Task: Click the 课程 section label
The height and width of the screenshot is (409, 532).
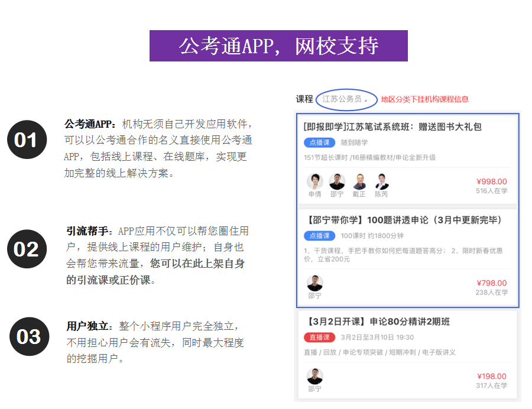Action: tap(304, 99)
